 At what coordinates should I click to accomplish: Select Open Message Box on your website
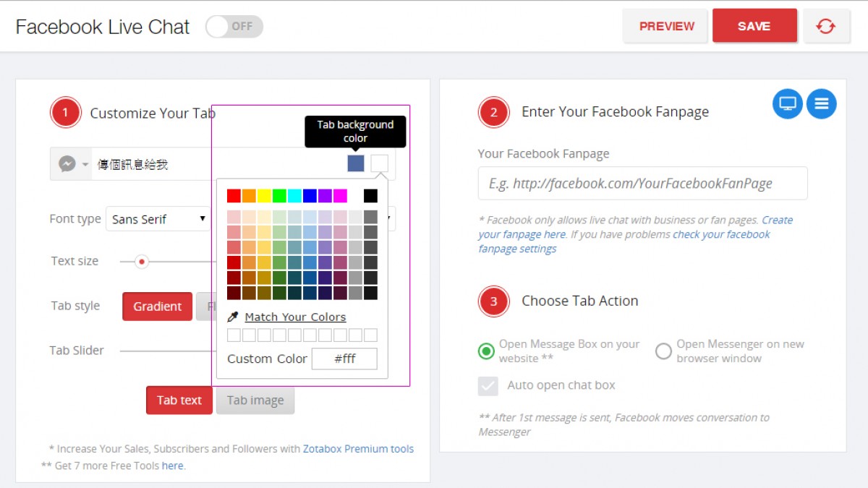pyautogui.click(x=486, y=351)
